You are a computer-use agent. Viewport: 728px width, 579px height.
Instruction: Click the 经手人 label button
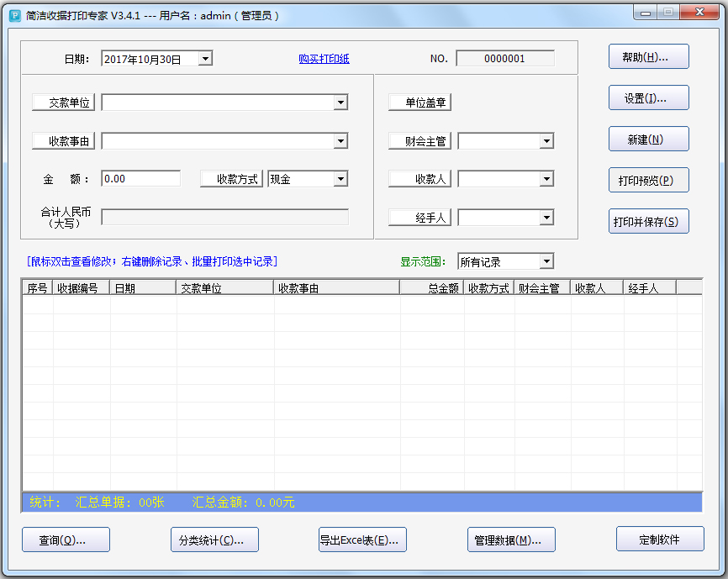click(419, 218)
